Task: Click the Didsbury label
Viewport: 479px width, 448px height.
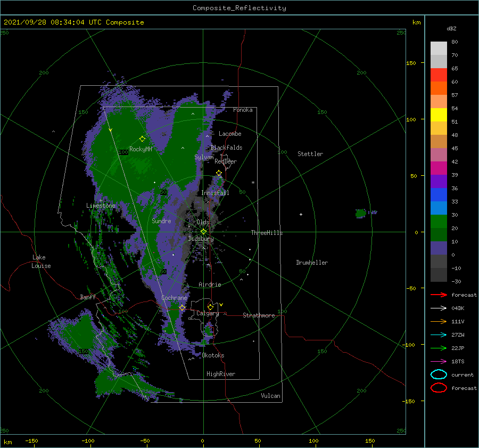Action: click(201, 239)
